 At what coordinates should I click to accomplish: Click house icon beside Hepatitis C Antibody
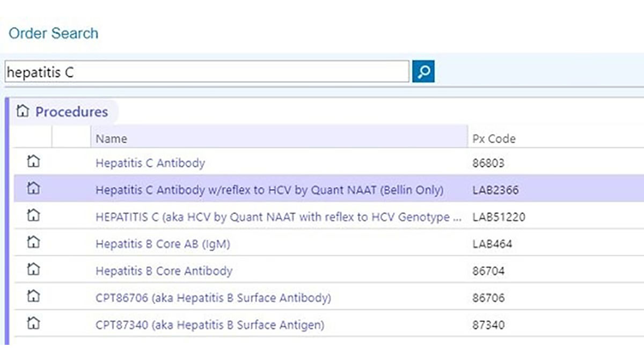tap(33, 161)
